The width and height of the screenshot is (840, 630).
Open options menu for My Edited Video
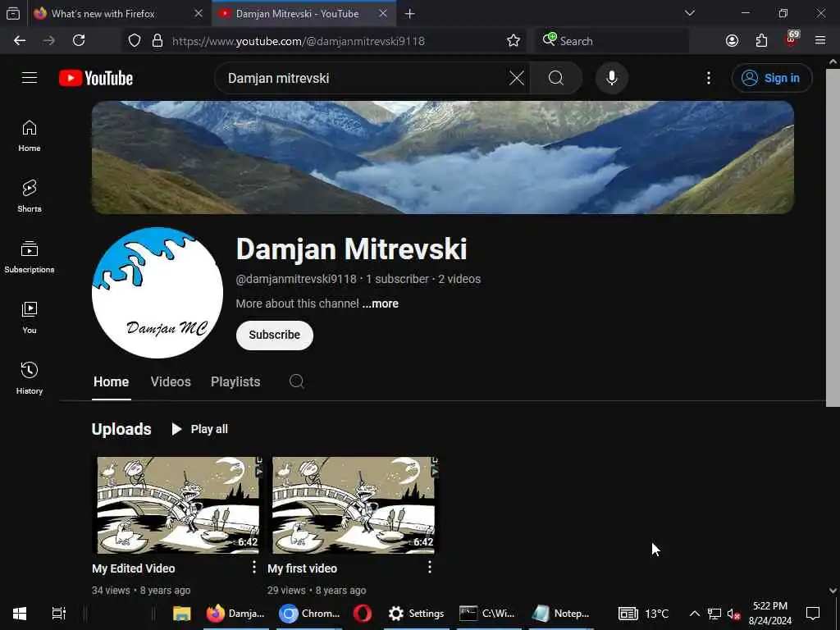(254, 568)
